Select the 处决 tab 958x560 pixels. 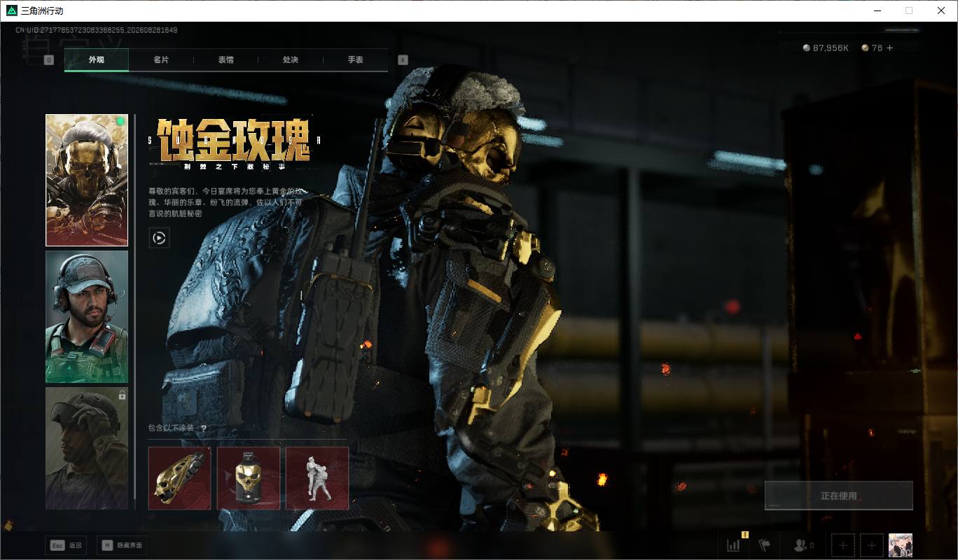(291, 60)
